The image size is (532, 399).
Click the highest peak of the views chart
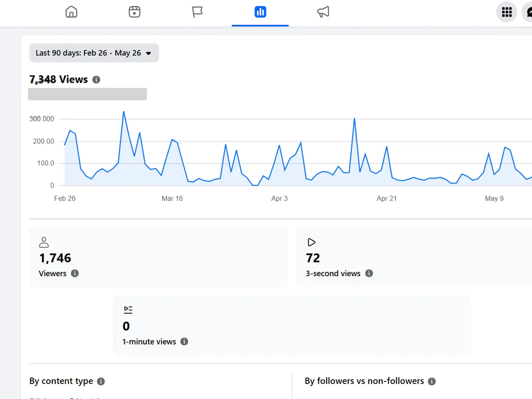pos(124,112)
